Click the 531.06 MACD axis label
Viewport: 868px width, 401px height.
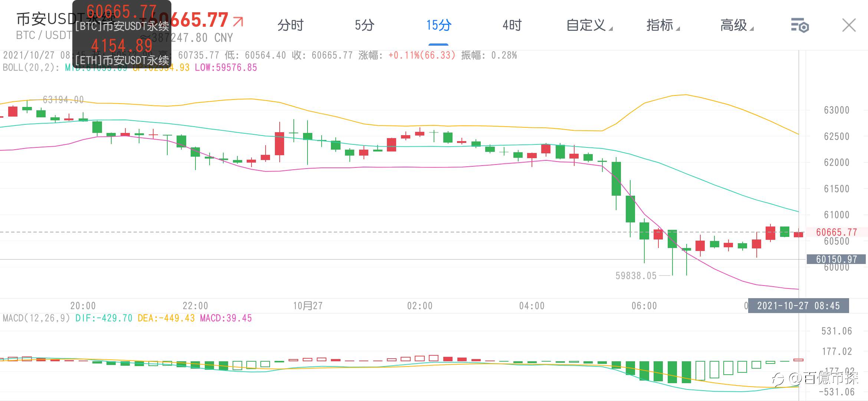pyautogui.click(x=836, y=331)
